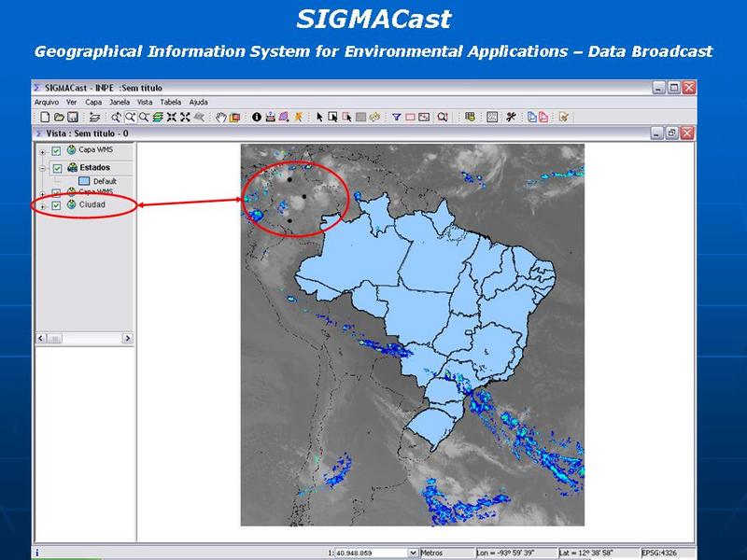The height and width of the screenshot is (560, 747).
Task: Click the Lon = -93° 59' 39" readout
Action: tap(516, 553)
